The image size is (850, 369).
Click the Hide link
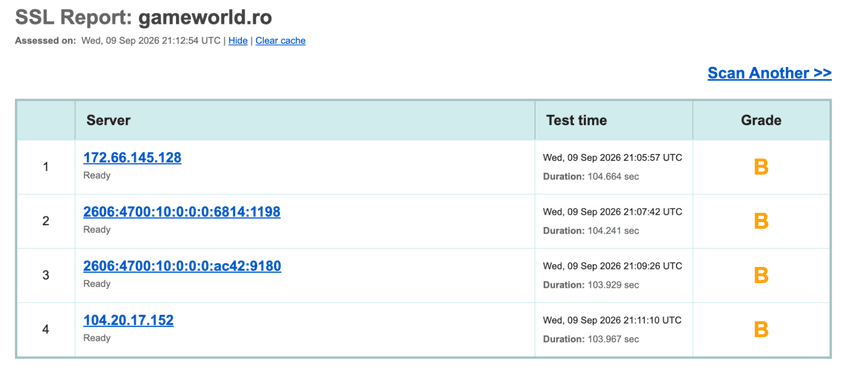[238, 41]
